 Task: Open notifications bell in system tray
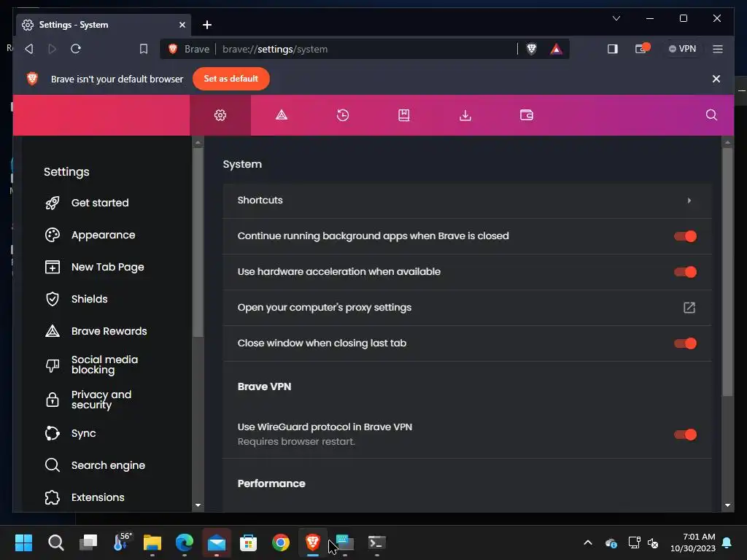(727, 542)
